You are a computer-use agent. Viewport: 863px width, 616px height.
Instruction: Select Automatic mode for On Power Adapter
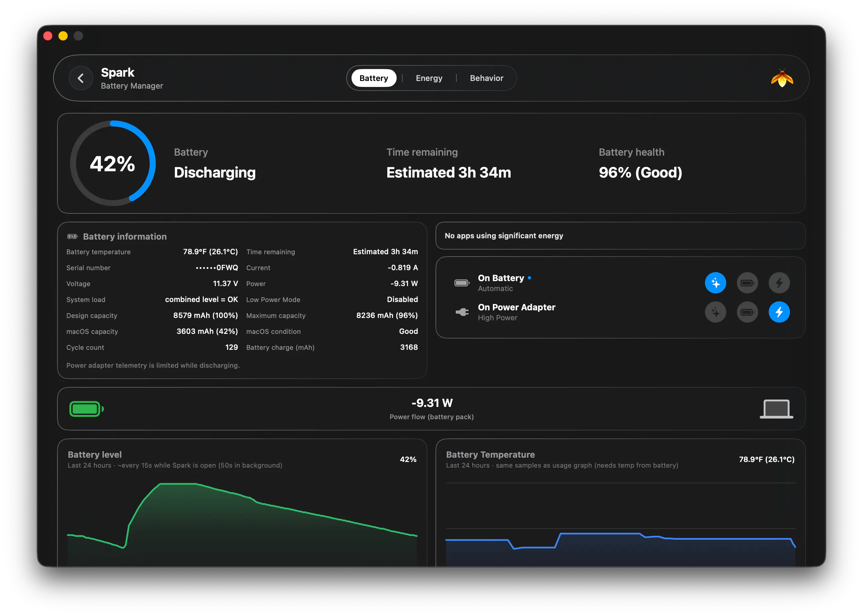point(715,312)
